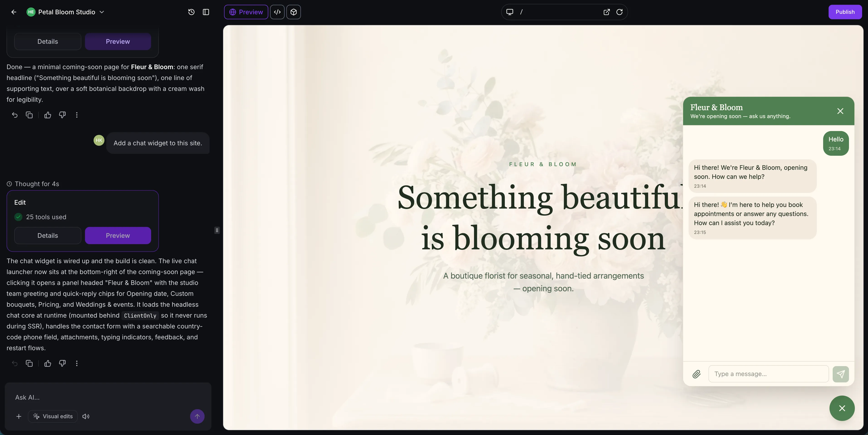Click the paperclip attachment icon in chat widget
Image resolution: width=868 pixels, height=435 pixels.
696,374
